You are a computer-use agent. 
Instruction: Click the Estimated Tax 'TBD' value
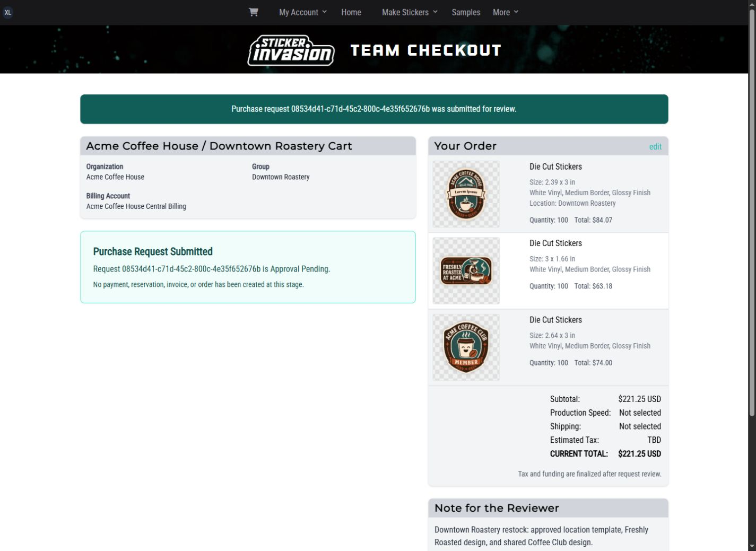654,440
